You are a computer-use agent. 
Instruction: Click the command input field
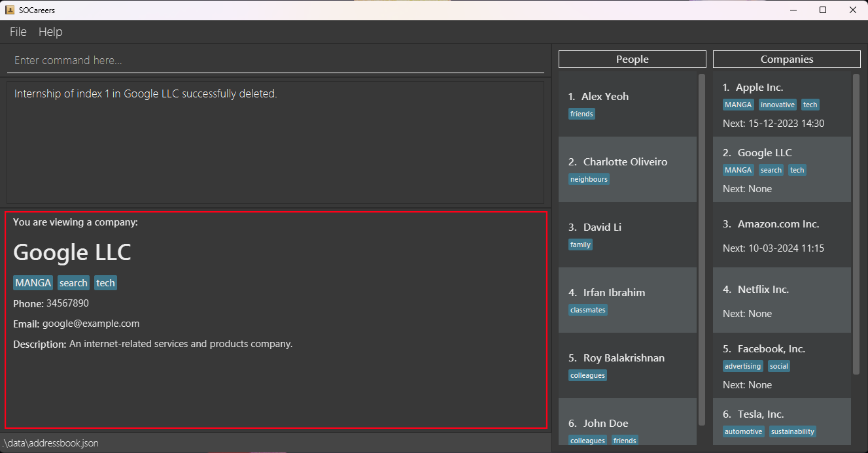[275, 59]
